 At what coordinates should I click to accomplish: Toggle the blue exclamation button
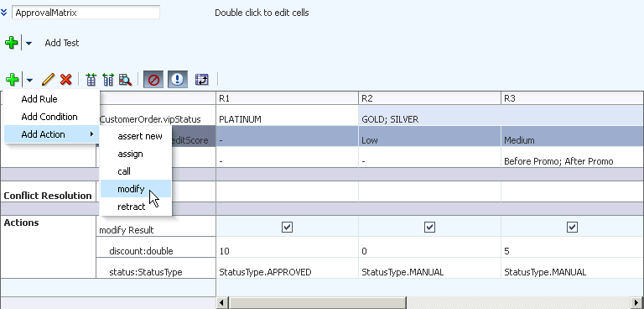coord(177,80)
